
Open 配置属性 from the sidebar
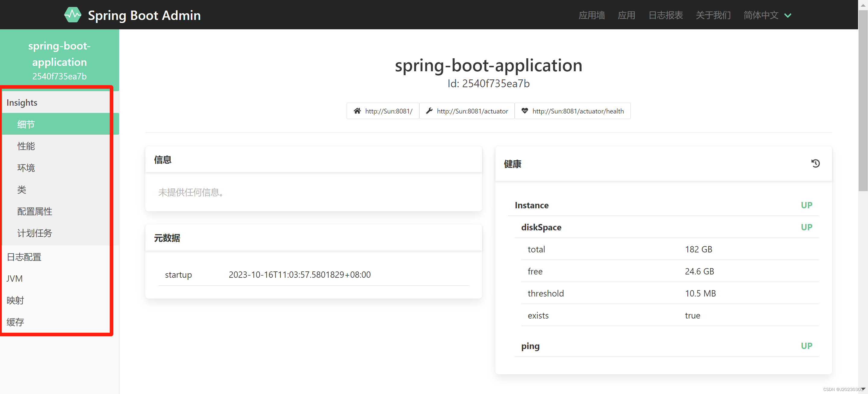(x=34, y=211)
